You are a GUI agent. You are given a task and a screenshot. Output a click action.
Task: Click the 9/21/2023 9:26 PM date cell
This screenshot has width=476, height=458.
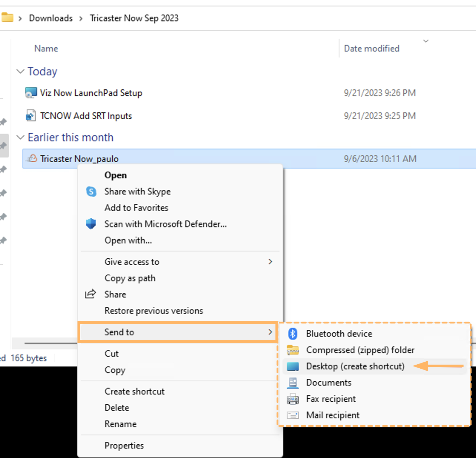coord(380,93)
